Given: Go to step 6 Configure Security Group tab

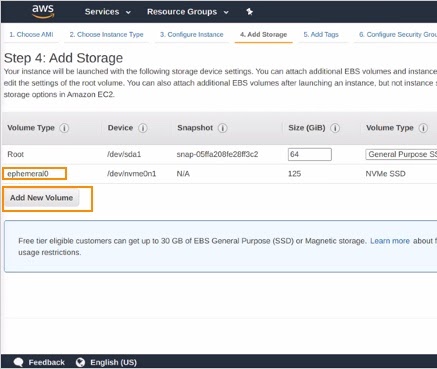Looking at the screenshot, I should click(398, 35).
